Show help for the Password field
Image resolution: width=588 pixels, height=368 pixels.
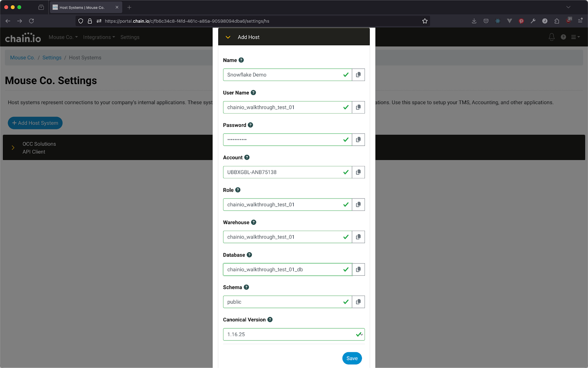tap(250, 125)
